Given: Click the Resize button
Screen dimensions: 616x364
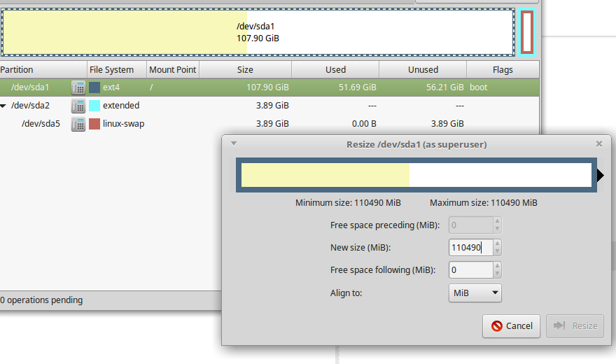Looking at the screenshot, I should click(x=575, y=326).
